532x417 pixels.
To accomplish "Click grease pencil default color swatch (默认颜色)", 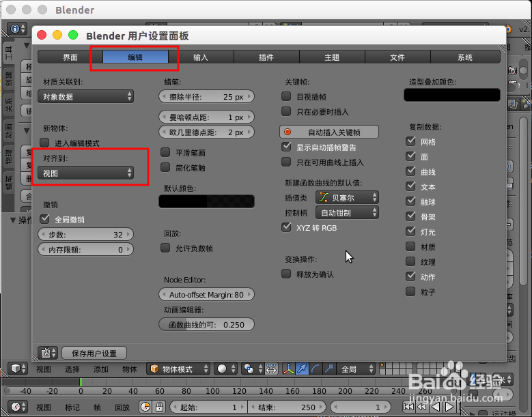I will [x=207, y=201].
